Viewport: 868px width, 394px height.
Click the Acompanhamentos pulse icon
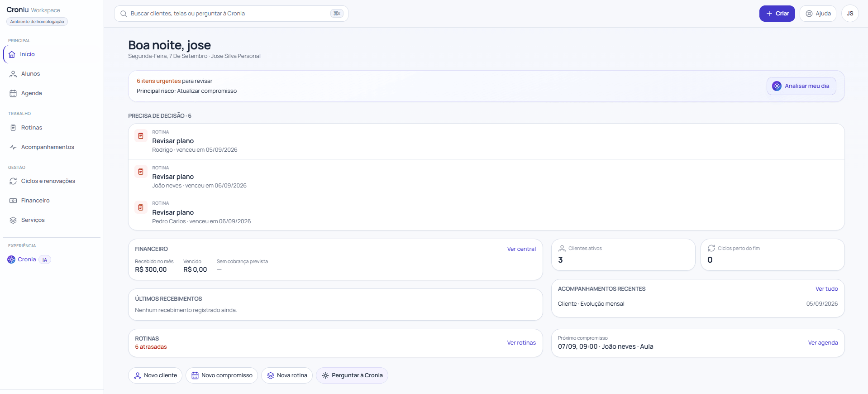tap(13, 147)
